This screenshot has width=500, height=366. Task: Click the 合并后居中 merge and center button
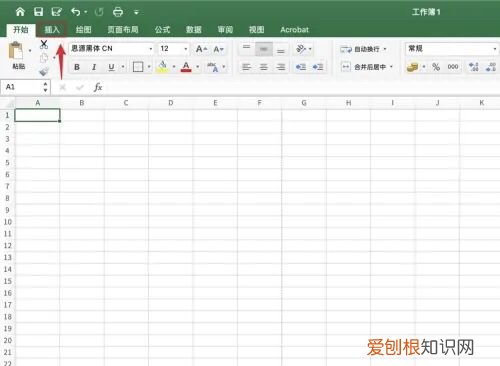pos(363,67)
